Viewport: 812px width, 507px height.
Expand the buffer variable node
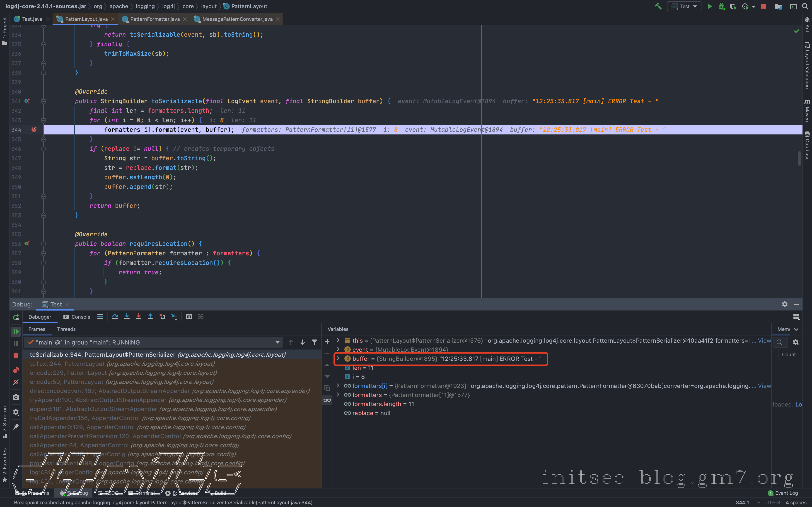click(x=338, y=359)
